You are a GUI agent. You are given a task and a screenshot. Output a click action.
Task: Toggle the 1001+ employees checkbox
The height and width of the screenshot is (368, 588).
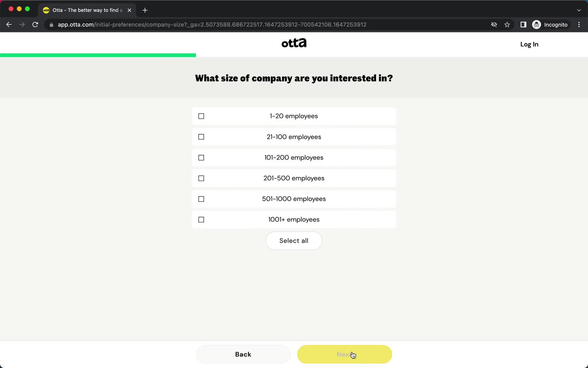(202, 219)
